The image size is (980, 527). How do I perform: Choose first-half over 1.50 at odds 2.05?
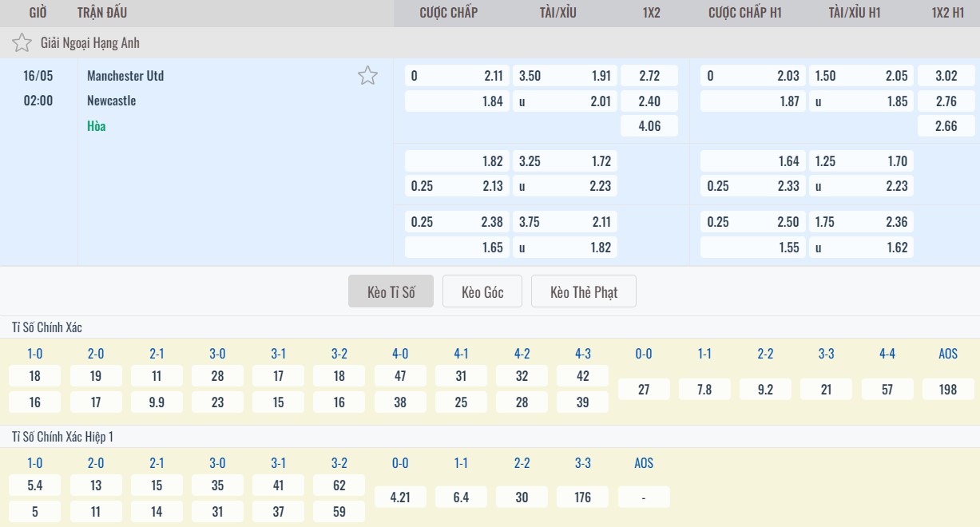[861, 76]
